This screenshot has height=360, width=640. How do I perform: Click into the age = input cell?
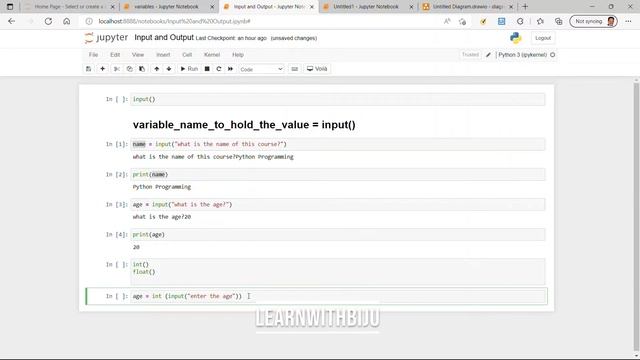(338, 204)
